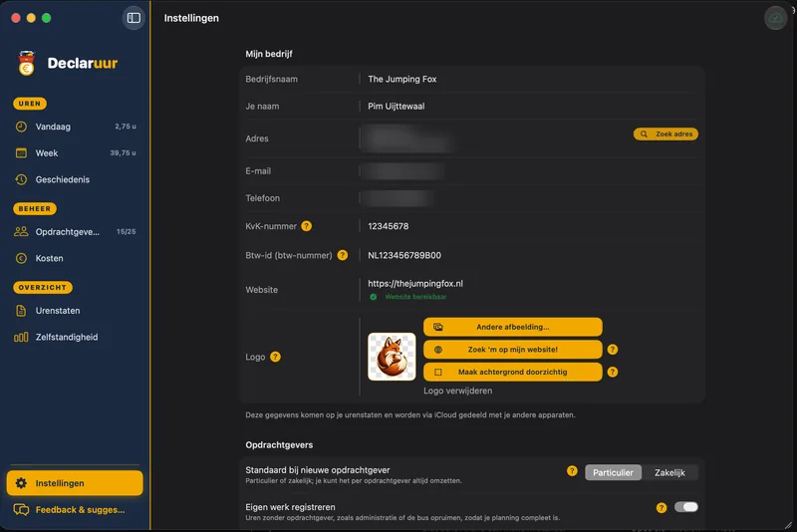This screenshot has height=532, width=797.
Task: Click the Vandaag clock icon
Action: 21,127
